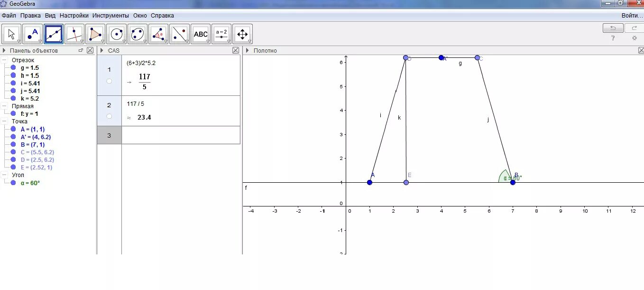644x290 pixels.
Task: Activate the Line tool
Action: 54,33
